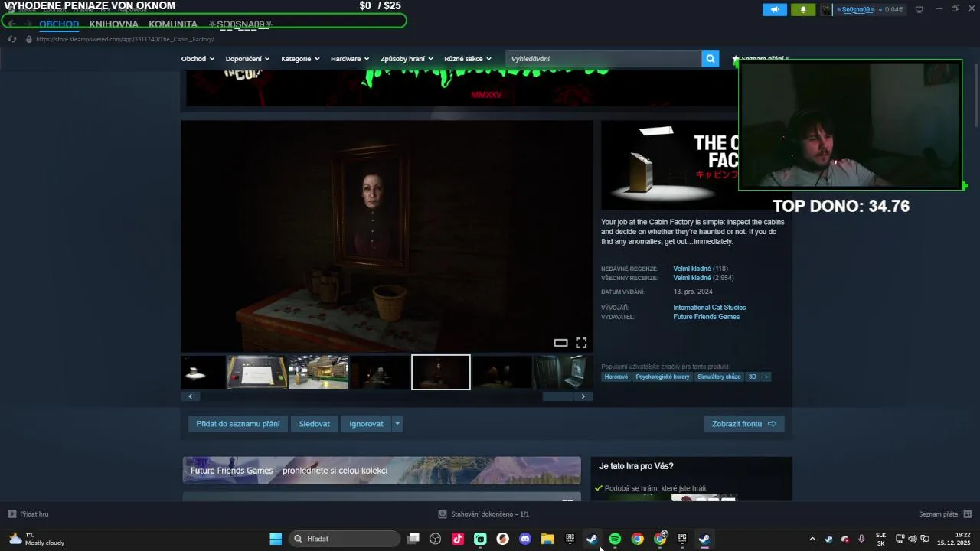Select the thumbnail showing a paper form
The width and height of the screenshot is (980, 551).
tap(257, 372)
